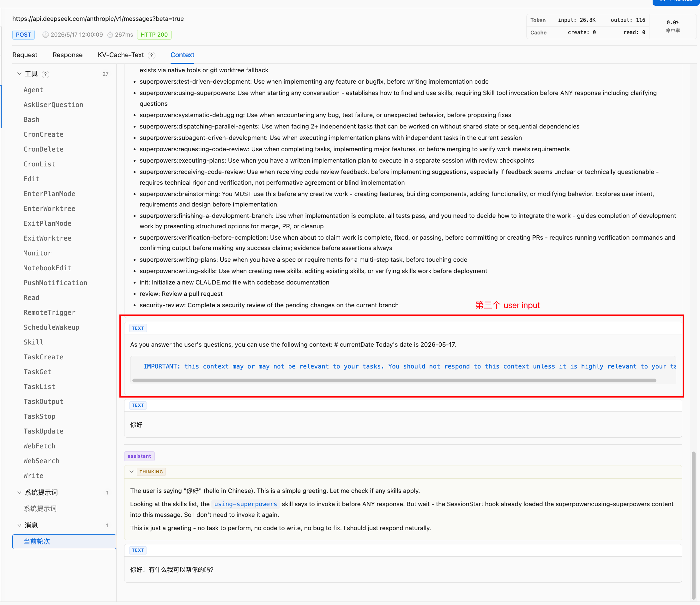Select the TaskGet tool
Viewport: 700px width, 605px height.
(x=37, y=373)
